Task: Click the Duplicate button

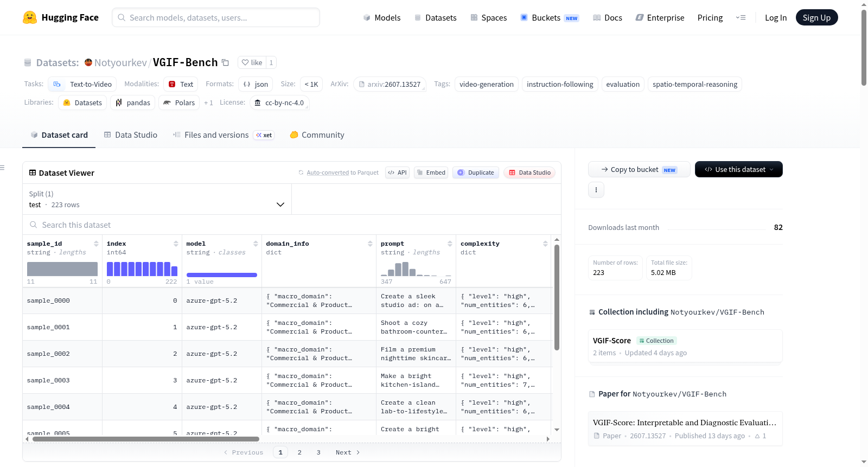Action: [476, 172]
